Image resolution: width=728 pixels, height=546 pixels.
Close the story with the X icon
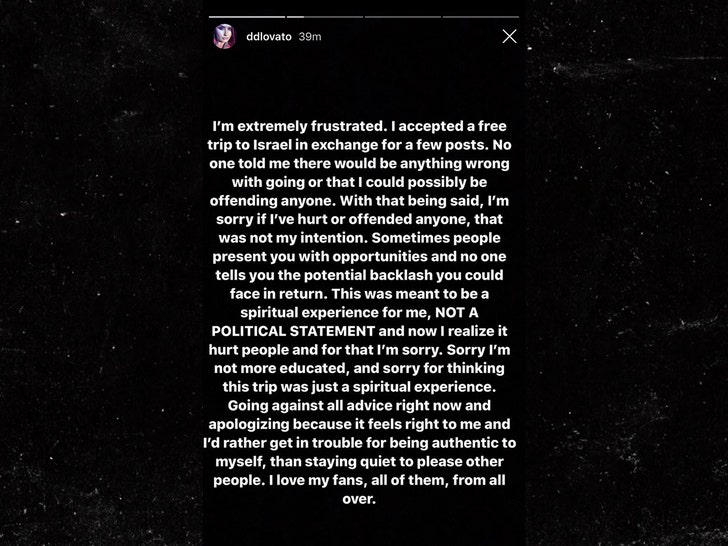pyautogui.click(x=509, y=36)
